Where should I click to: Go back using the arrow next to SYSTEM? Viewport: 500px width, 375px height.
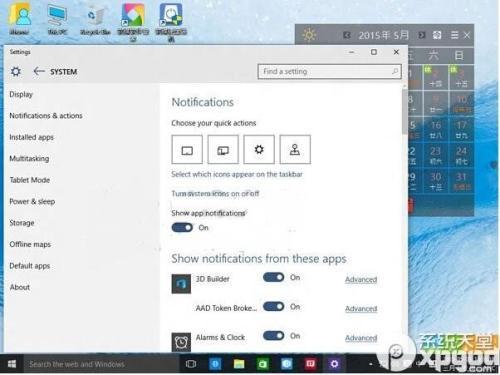coord(39,71)
